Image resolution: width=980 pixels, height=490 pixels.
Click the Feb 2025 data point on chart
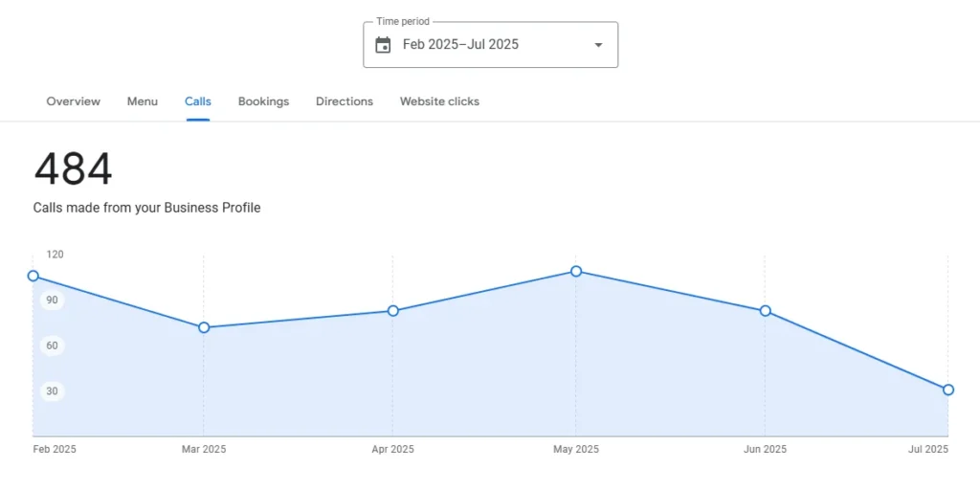coord(33,276)
